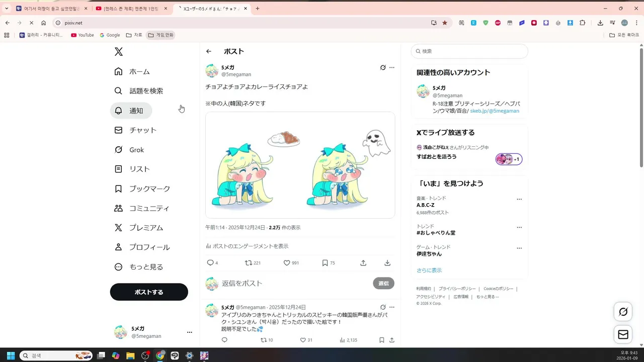Open skeb.jp/@5megaman link
This screenshot has width=644, height=362.
(495, 111)
